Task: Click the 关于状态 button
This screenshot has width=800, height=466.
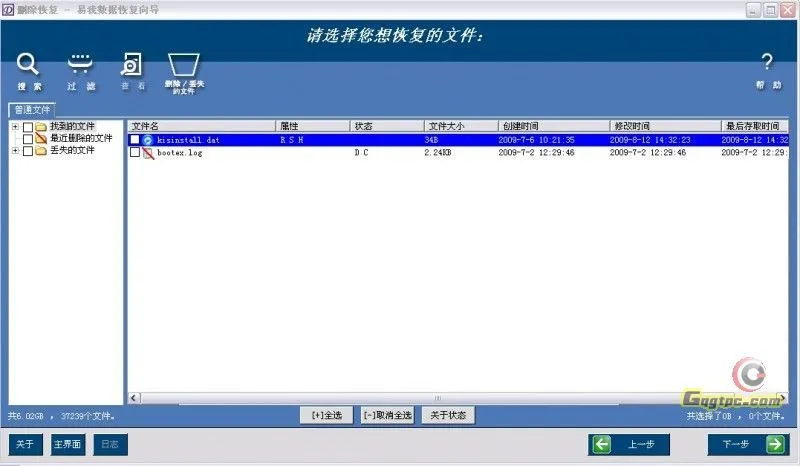Action: point(448,415)
